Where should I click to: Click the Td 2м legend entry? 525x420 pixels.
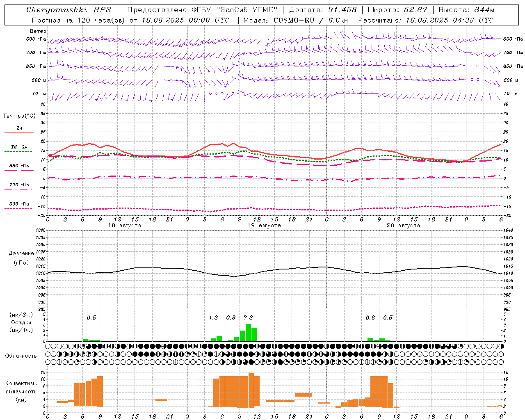19,147
